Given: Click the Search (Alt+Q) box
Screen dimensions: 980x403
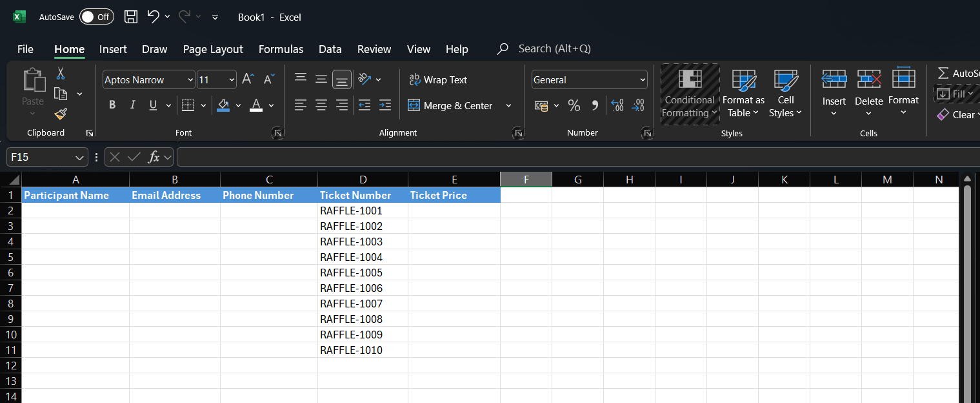Looking at the screenshot, I should click(x=544, y=49).
